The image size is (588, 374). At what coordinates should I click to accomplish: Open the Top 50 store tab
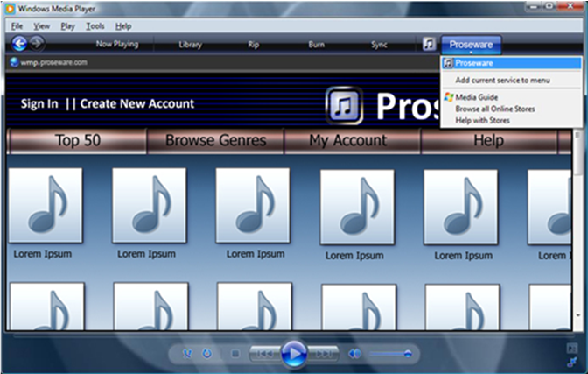78,140
